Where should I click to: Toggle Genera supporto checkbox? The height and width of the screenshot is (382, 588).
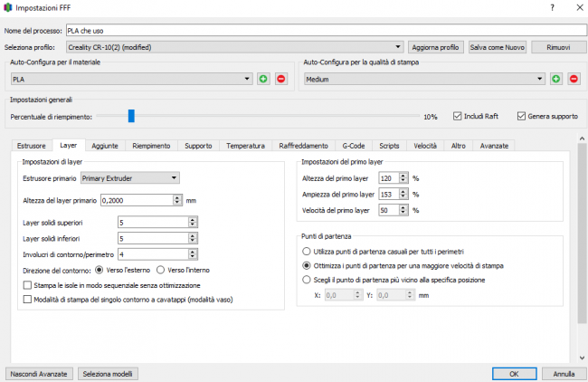pyautogui.click(x=521, y=116)
